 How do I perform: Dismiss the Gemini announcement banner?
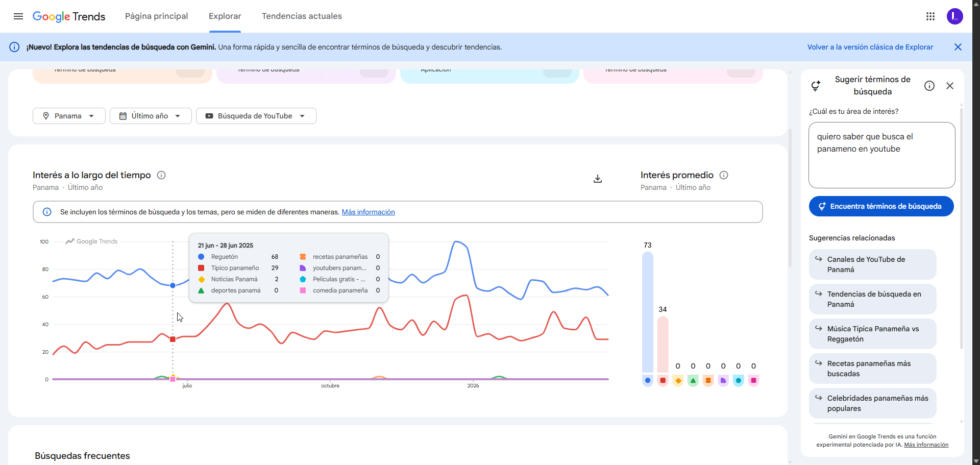click(x=958, y=47)
